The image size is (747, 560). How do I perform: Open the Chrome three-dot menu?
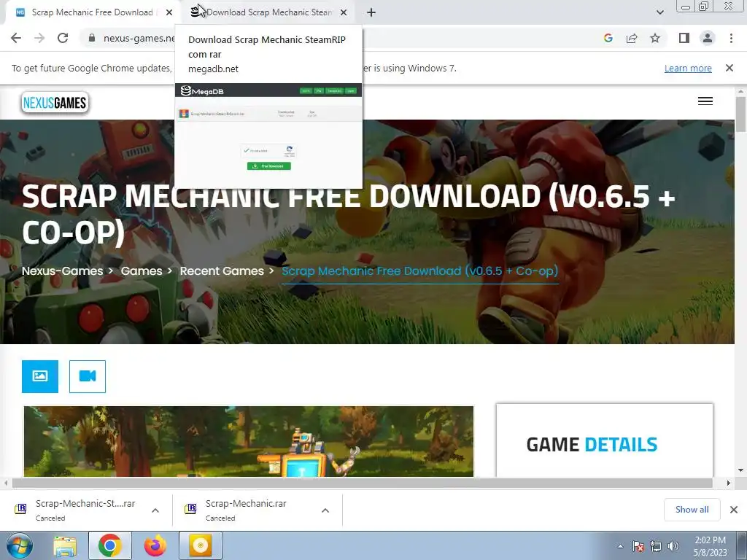pos(731,38)
